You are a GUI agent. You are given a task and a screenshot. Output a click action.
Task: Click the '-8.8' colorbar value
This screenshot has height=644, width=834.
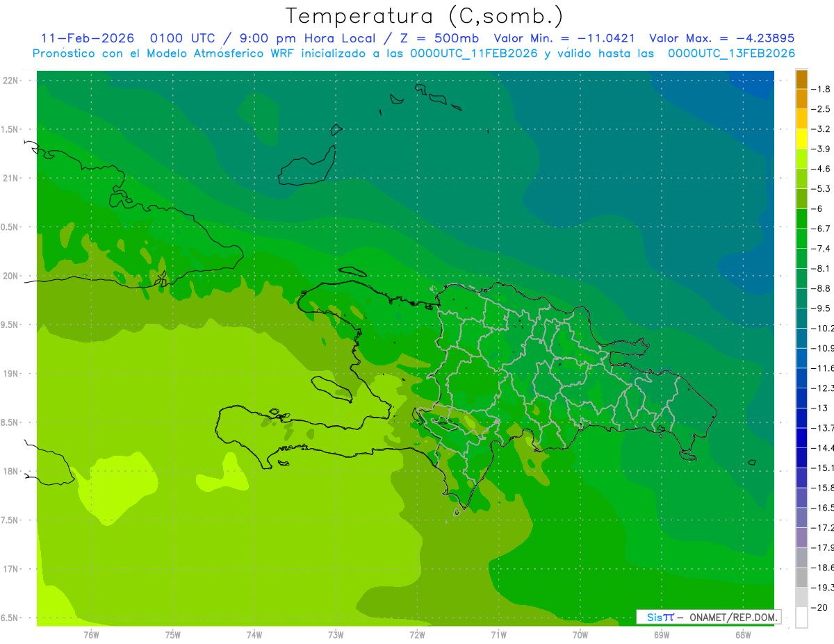[x=822, y=288]
